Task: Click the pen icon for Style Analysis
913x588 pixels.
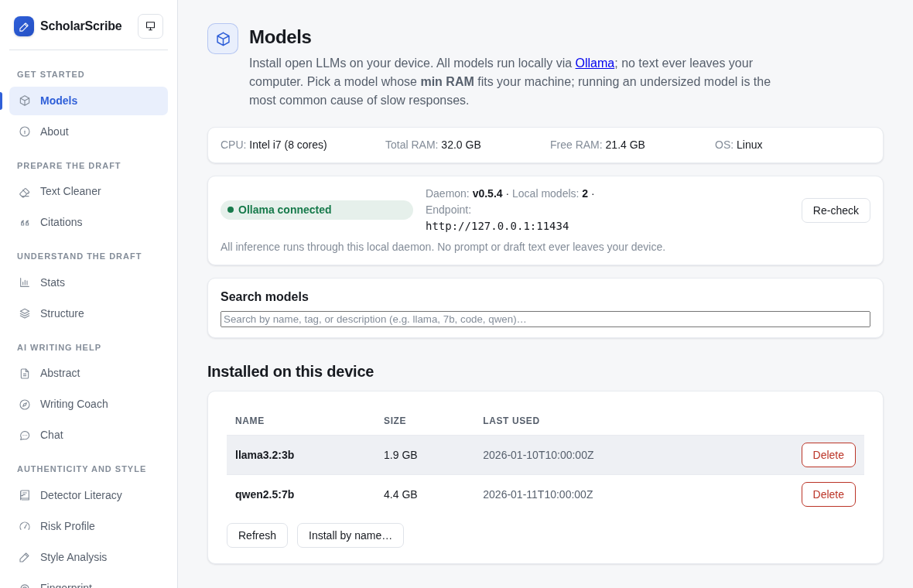Action: pyautogui.click(x=25, y=557)
